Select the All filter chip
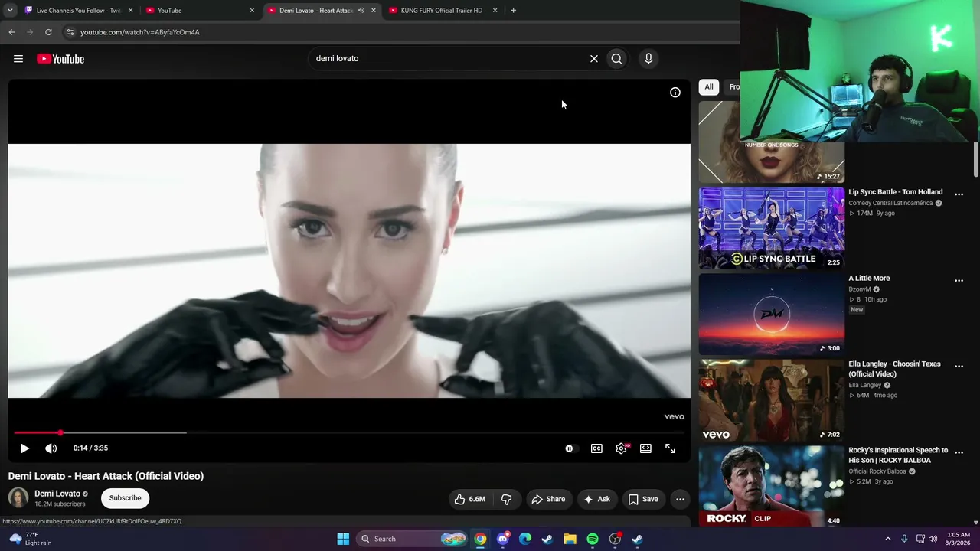 (x=709, y=86)
